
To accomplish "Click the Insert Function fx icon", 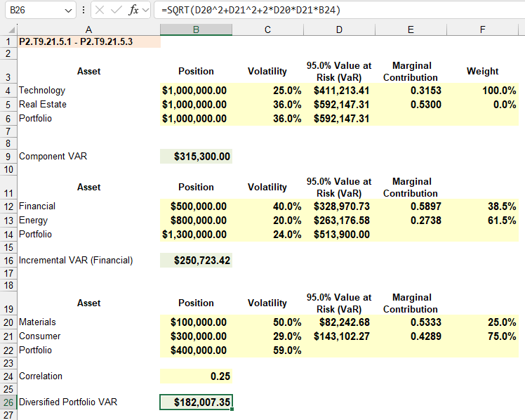I will (x=133, y=11).
